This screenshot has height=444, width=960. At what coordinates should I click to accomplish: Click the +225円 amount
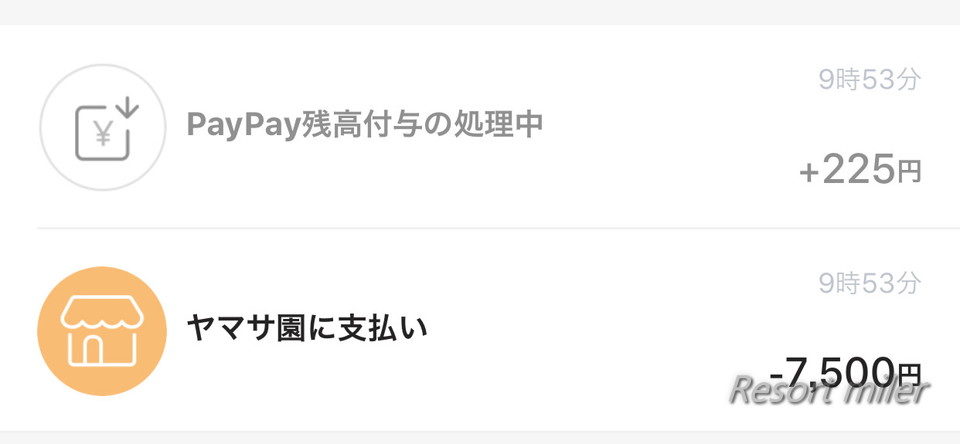(x=860, y=170)
